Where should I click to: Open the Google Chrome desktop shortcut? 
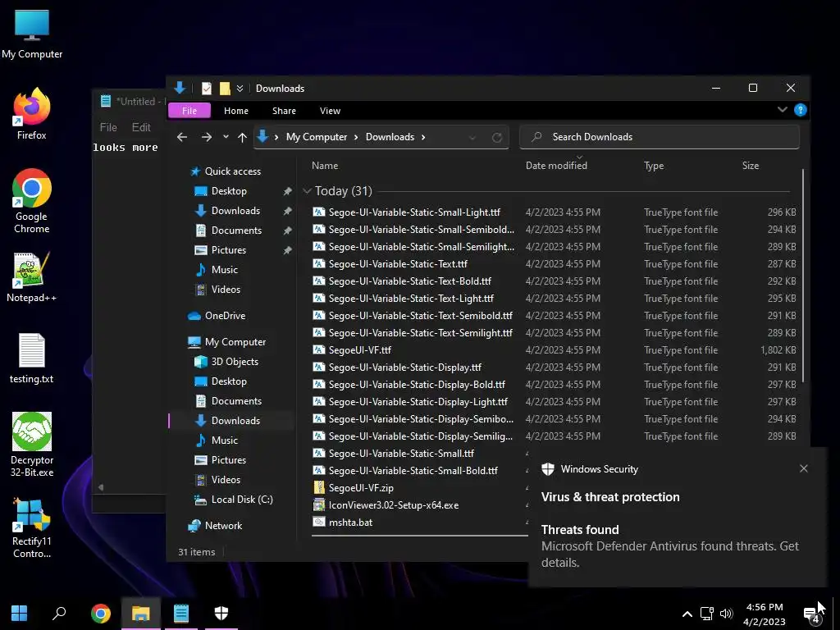(x=32, y=202)
